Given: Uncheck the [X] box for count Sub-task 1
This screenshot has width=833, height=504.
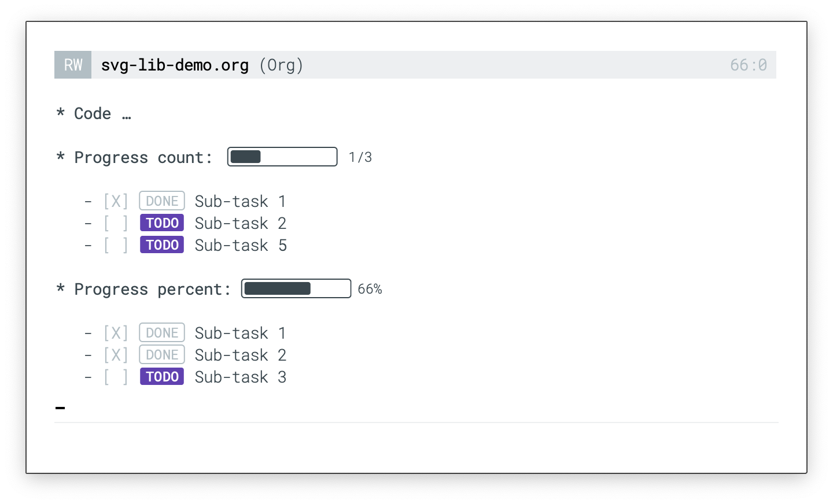Looking at the screenshot, I should 116,201.
